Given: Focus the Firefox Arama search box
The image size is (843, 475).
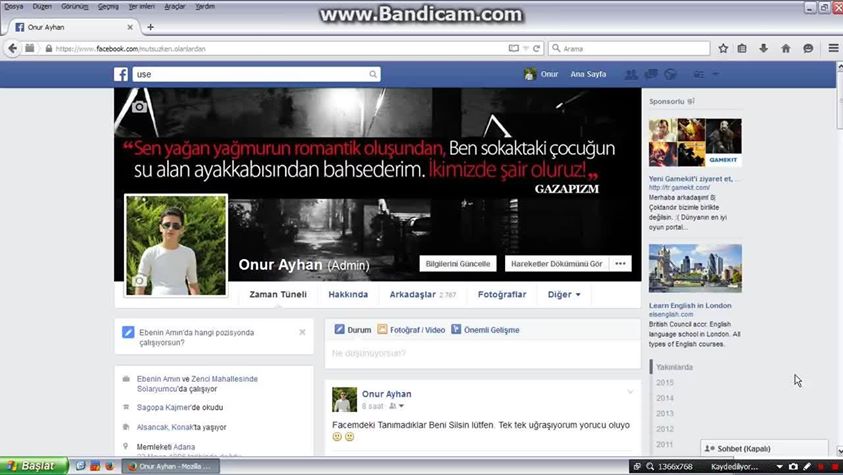Looking at the screenshot, I should [629, 48].
